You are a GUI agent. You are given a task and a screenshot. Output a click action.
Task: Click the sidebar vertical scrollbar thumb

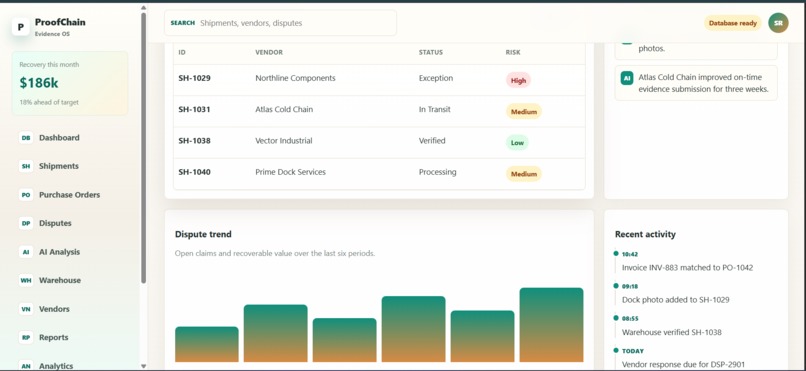pyautogui.click(x=143, y=147)
